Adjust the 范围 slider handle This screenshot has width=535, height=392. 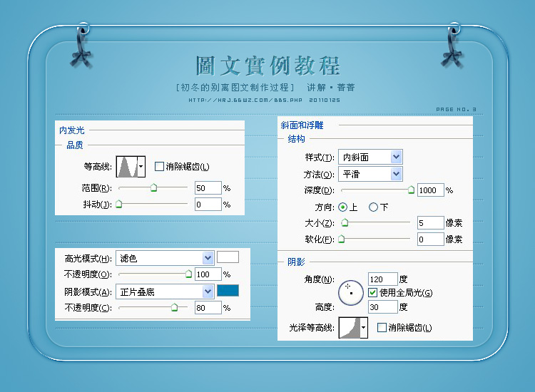coord(154,187)
